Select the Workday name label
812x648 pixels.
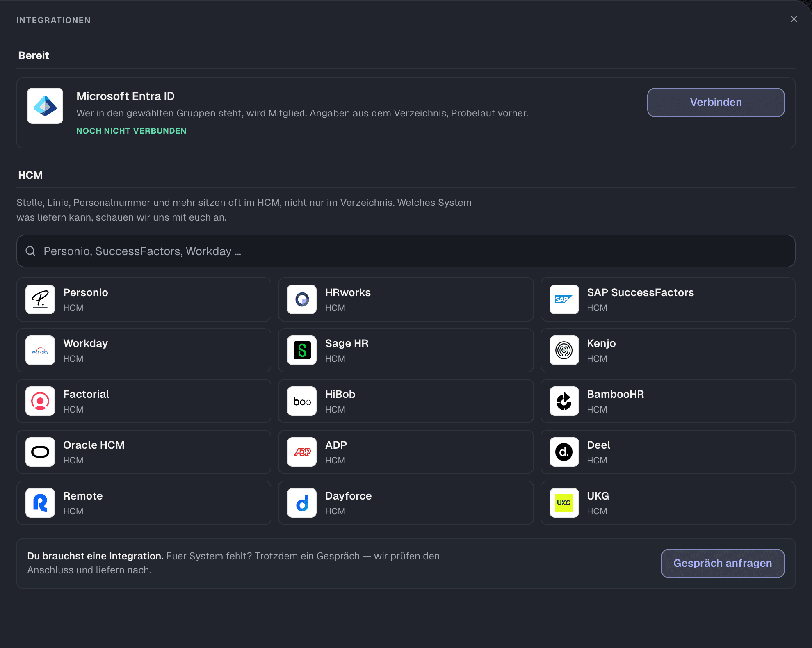point(86,343)
